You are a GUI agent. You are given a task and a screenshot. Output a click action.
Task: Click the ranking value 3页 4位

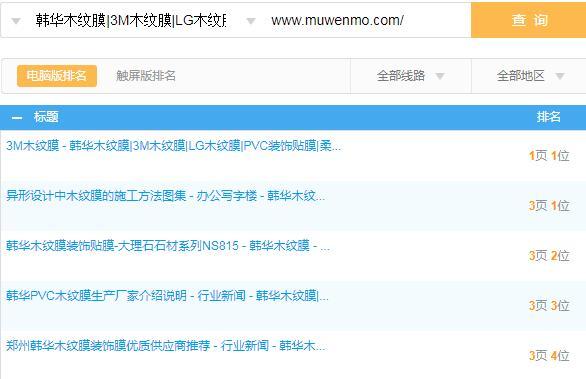point(549,356)
